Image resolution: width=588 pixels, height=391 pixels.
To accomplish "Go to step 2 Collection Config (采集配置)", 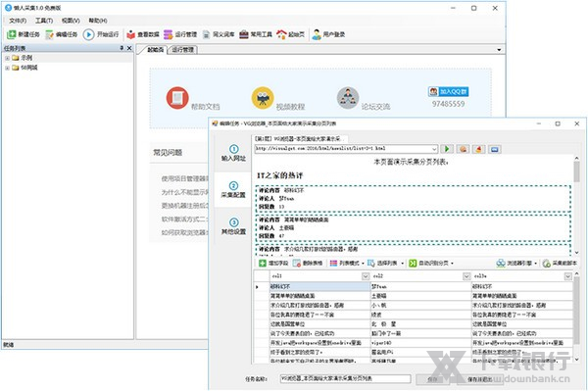I will [233, 190].
